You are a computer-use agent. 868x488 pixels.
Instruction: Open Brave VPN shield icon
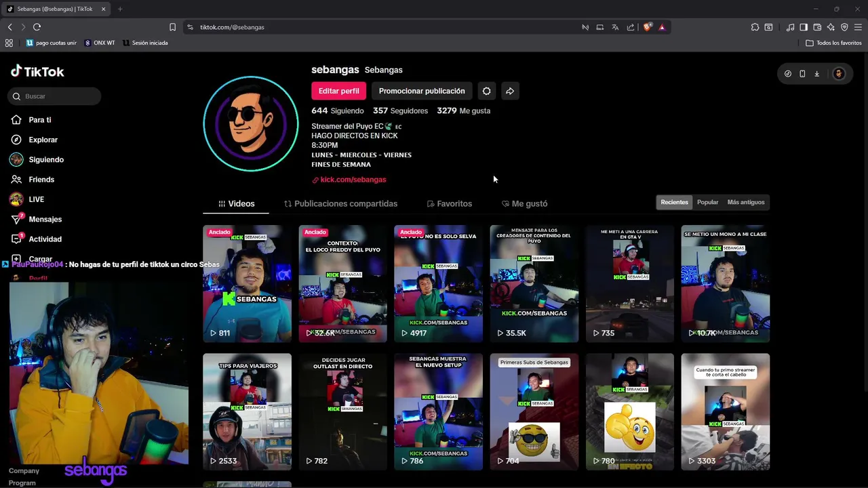pyautogui.click(x=844, y=27)
